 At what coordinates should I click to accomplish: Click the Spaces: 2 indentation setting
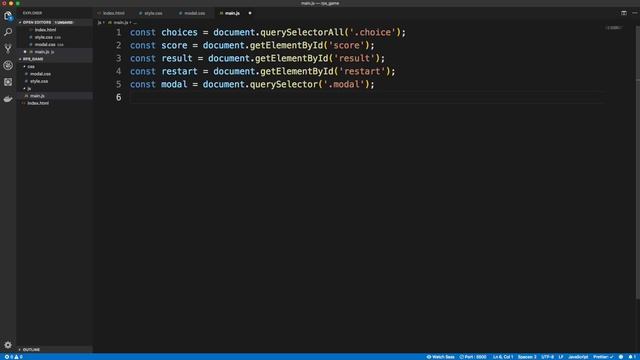pyautogui.click(x=527, y=357)
